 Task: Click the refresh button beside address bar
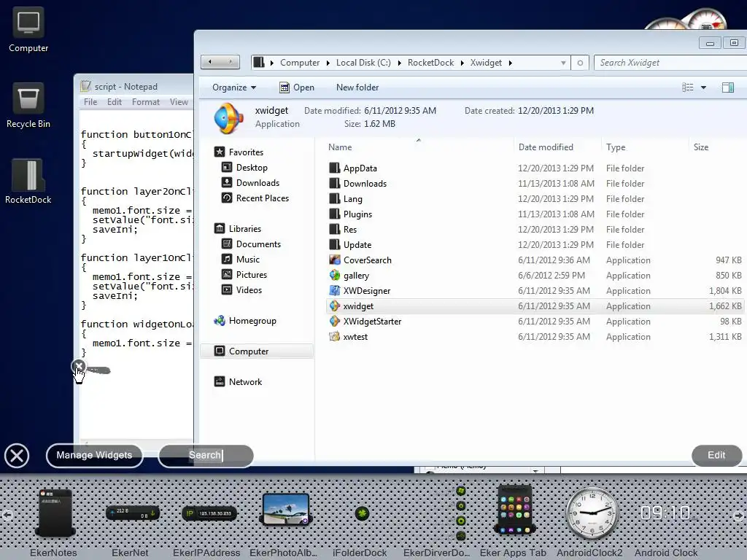pos(580,63)
